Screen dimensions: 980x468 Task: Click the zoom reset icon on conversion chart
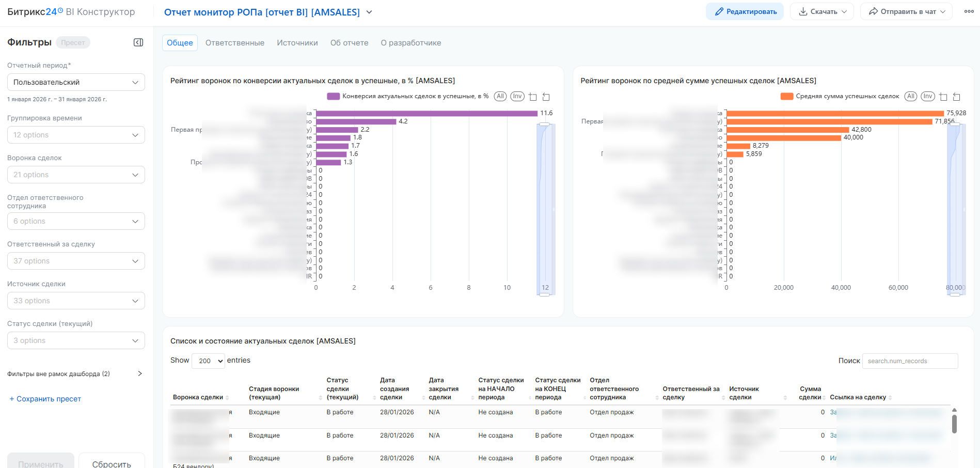point(546,97)
